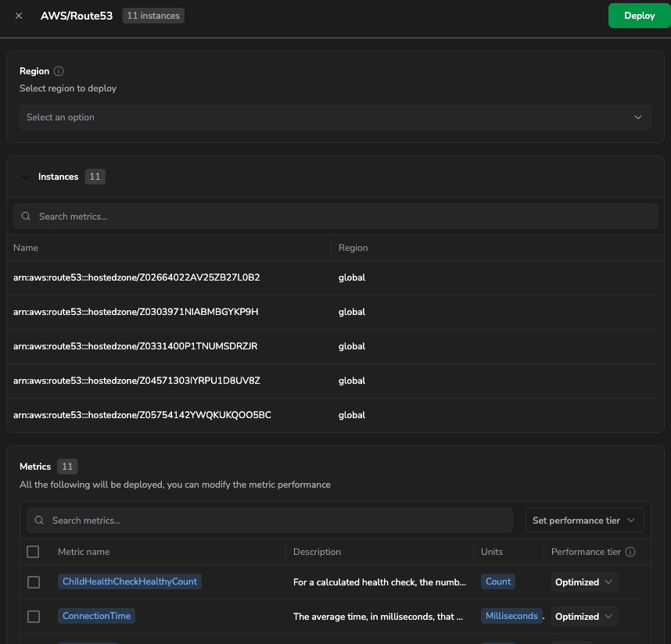Click the ChildHealthCheckHealthyCount metric tag
Screen dimensions: 671x644
pyautogui.click(x=130, y=581)
